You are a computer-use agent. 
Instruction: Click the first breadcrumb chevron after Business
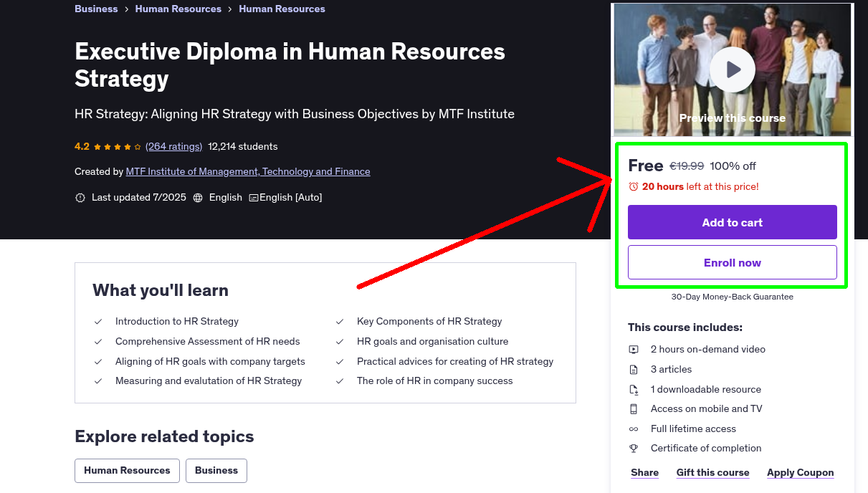click(x=126, y=9)
